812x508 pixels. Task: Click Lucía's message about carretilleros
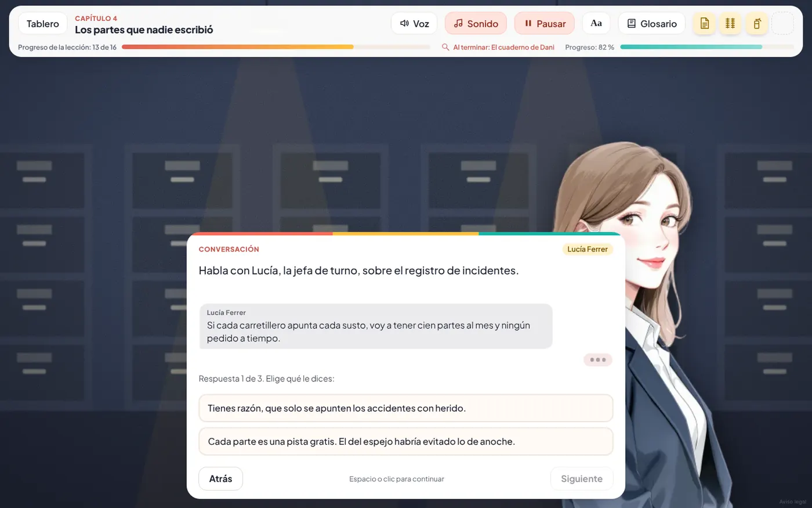click(376, 326)
